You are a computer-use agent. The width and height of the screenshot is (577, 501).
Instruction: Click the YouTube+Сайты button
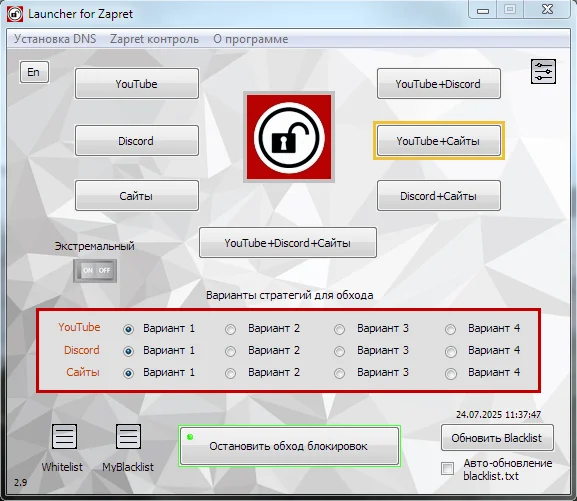[439, 141]
